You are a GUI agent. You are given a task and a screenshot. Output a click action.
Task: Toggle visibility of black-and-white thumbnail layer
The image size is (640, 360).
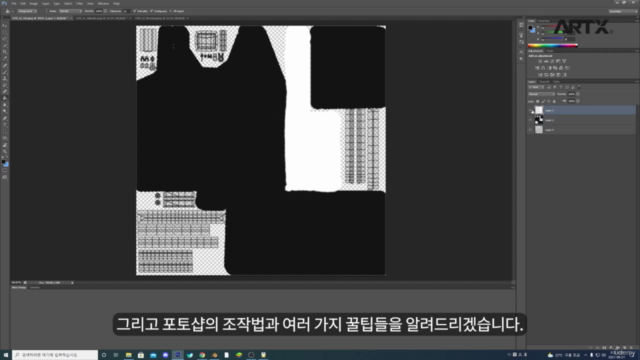coord(531,120)
